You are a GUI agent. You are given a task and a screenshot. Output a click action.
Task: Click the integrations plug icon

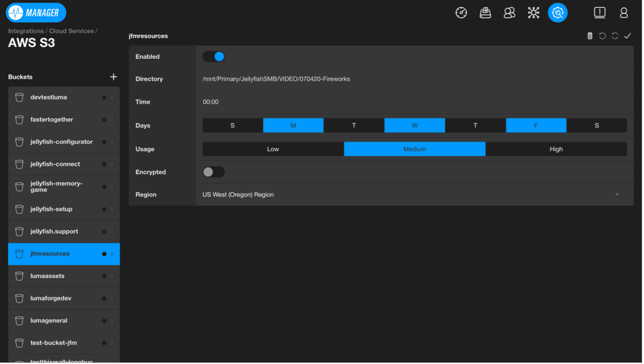558,12
